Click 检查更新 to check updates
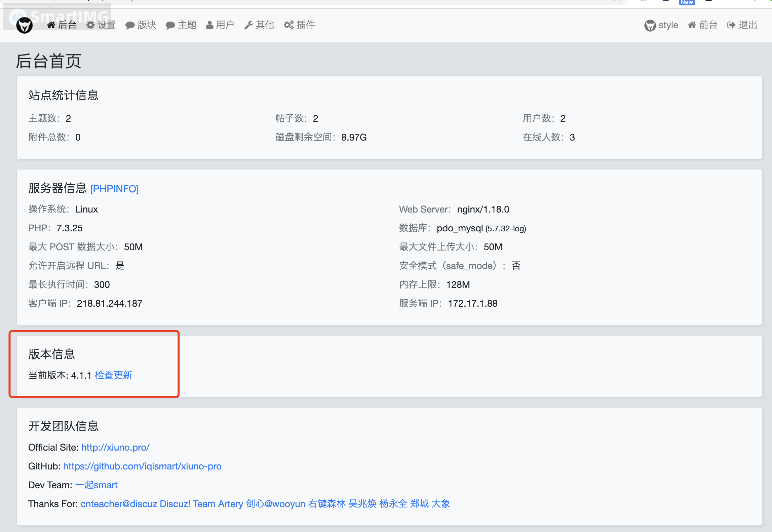This screenshot has height=532, width=772. click(114, 375)
